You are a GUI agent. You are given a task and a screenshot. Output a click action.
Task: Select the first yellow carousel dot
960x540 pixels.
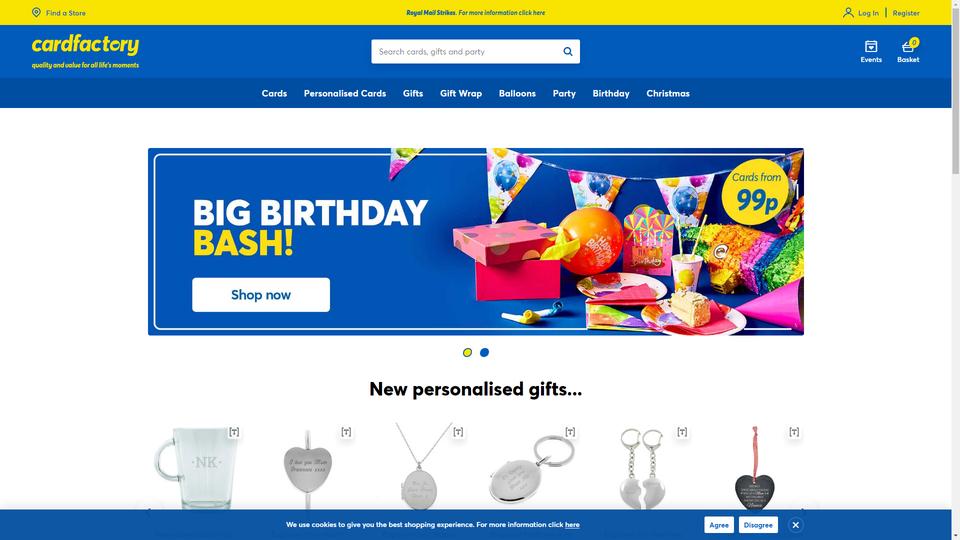click(x=467, y=352)
